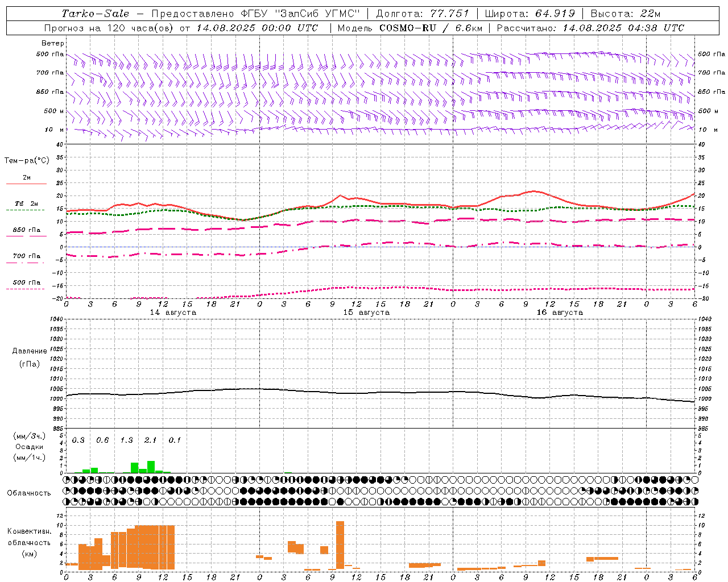Click the 'Тем-ра(°C)' temperature panel label

(x=27, y=161)
